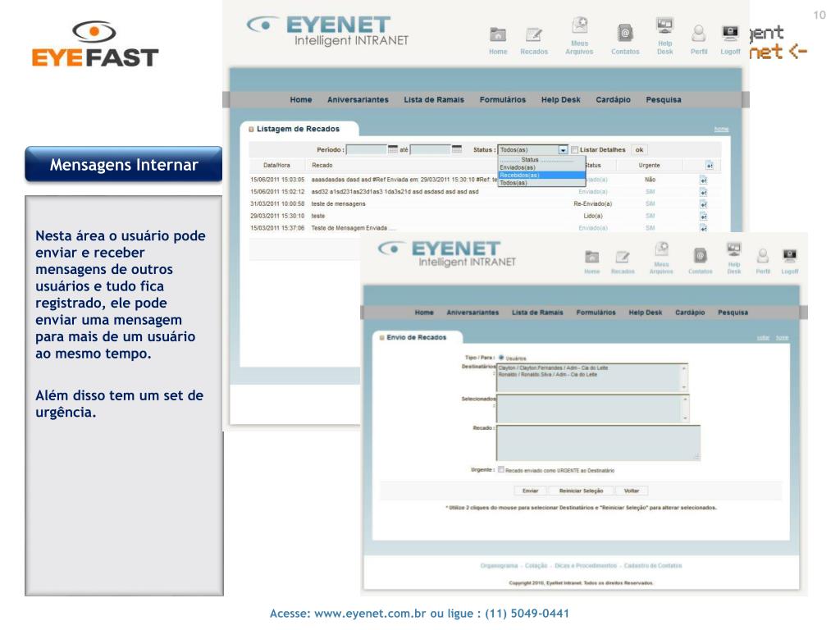Click Organograma footer link
Viewport: 840px width, 630px height.
coord(499,566)
